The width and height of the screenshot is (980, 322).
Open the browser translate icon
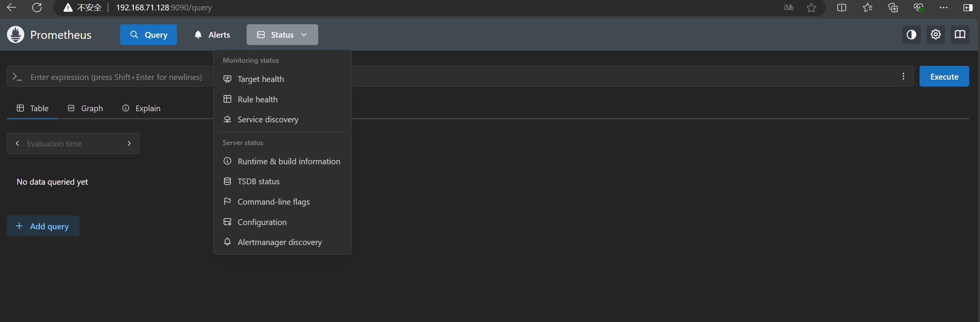click(788, 7)
